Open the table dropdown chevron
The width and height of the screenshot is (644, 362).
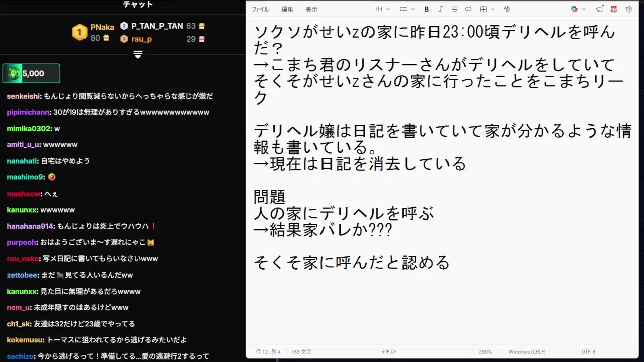coord(493,9)
